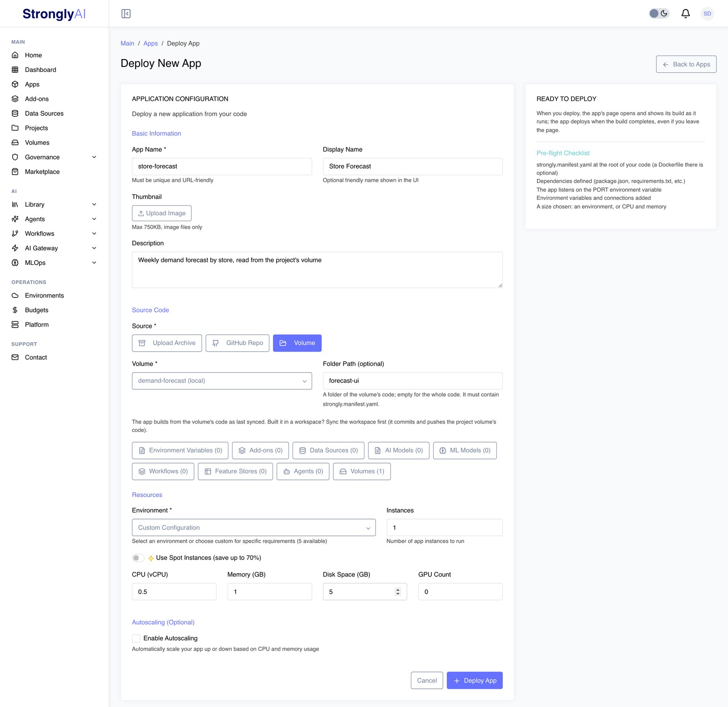
Task: Expand the Workflows submenu chevron
Action: coord(94,233)
